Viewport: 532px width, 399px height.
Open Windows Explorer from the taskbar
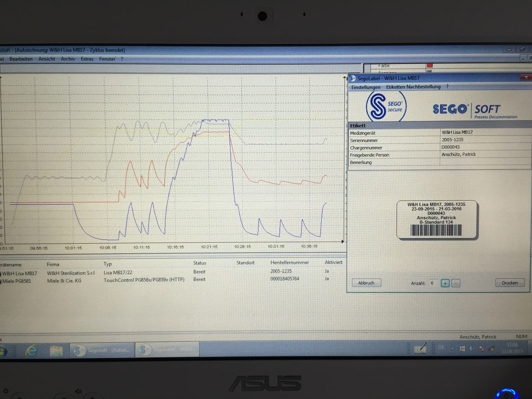pyautogui.click(x=56, y=351)
